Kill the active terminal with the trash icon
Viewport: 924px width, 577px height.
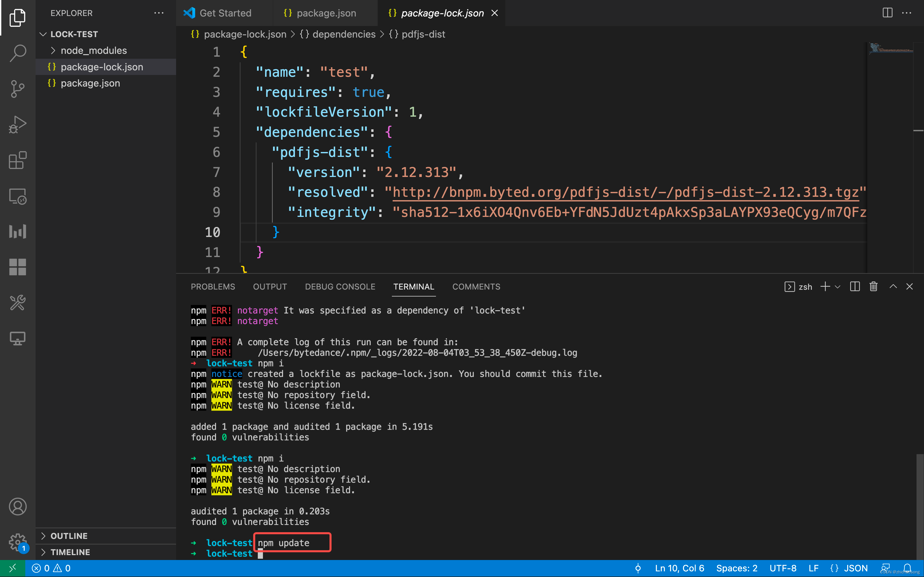(x=874, y=287)
